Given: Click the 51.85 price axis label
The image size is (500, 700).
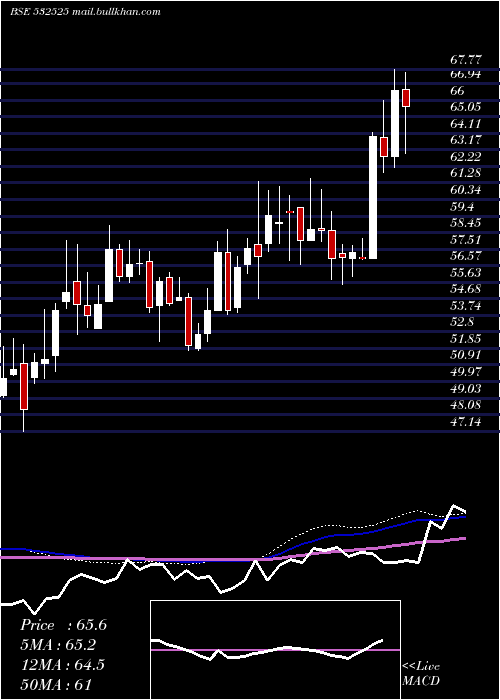Looking at the screenshot, I should tap(466, 339).
